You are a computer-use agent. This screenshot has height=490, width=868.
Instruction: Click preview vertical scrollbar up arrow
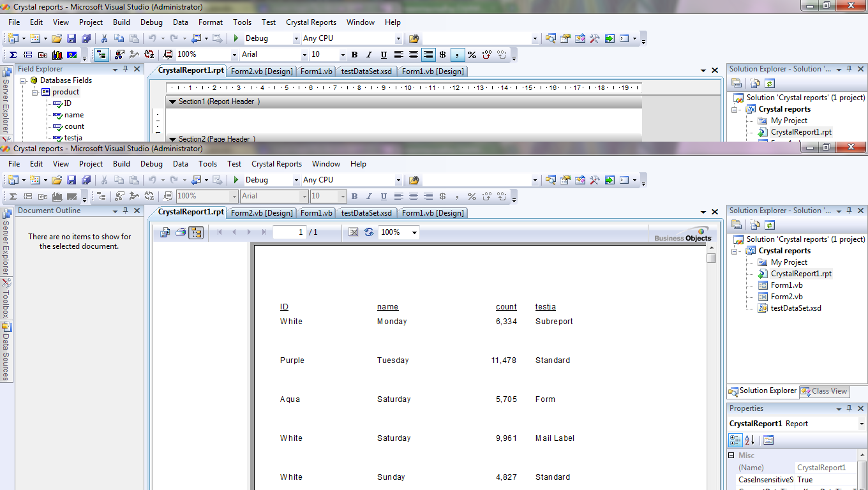click(711, 248)
